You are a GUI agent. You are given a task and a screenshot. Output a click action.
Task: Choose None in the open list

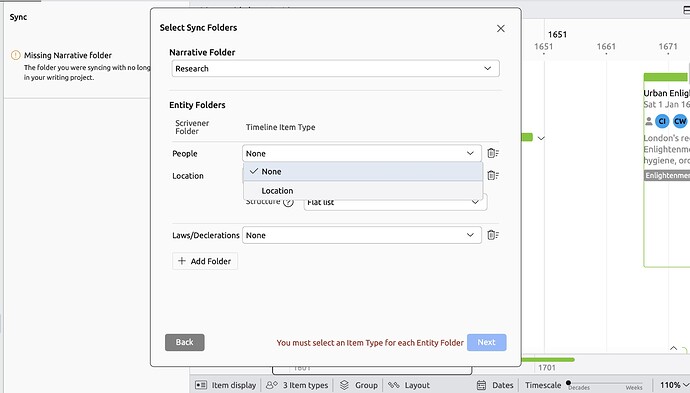pyautogui.click(x=363, y=172)
